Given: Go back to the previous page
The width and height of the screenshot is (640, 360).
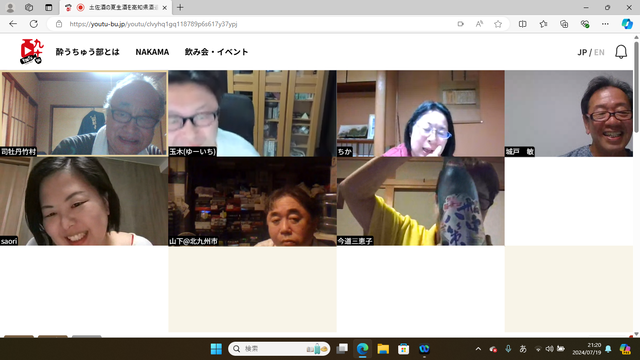Looking at the screenshot, I should pyautogui.click(x=13, y=24).
